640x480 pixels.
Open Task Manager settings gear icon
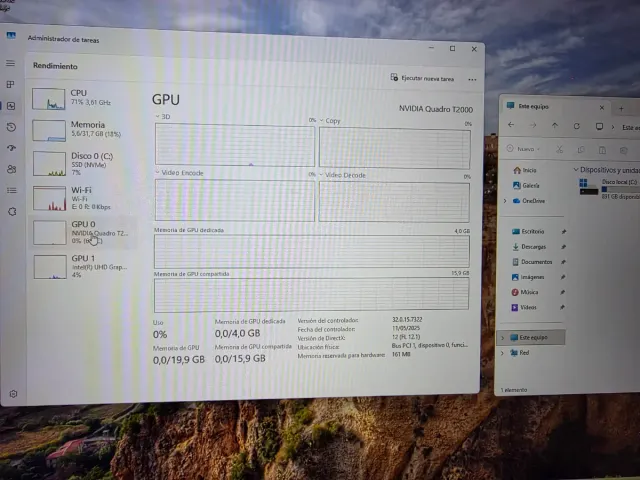(13, 394)
